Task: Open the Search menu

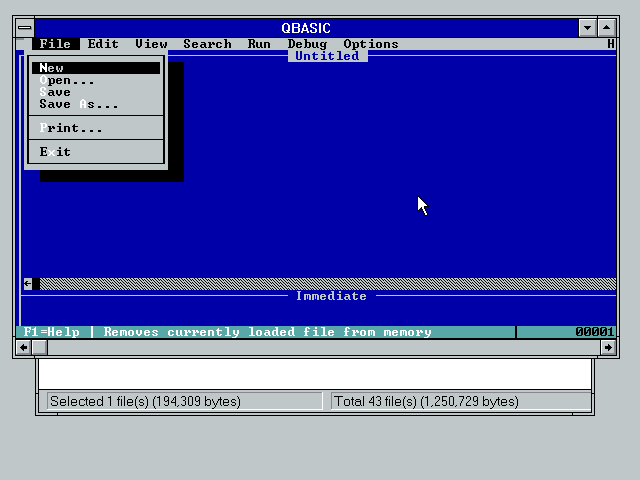Action: 207,44
